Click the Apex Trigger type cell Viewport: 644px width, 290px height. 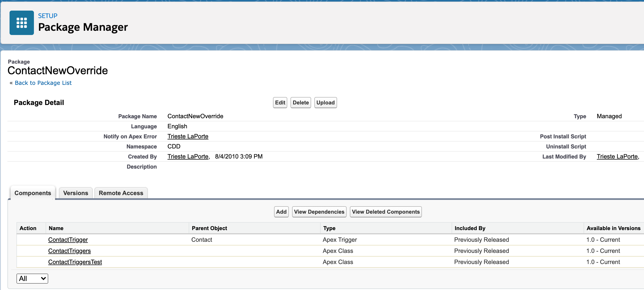340,240
